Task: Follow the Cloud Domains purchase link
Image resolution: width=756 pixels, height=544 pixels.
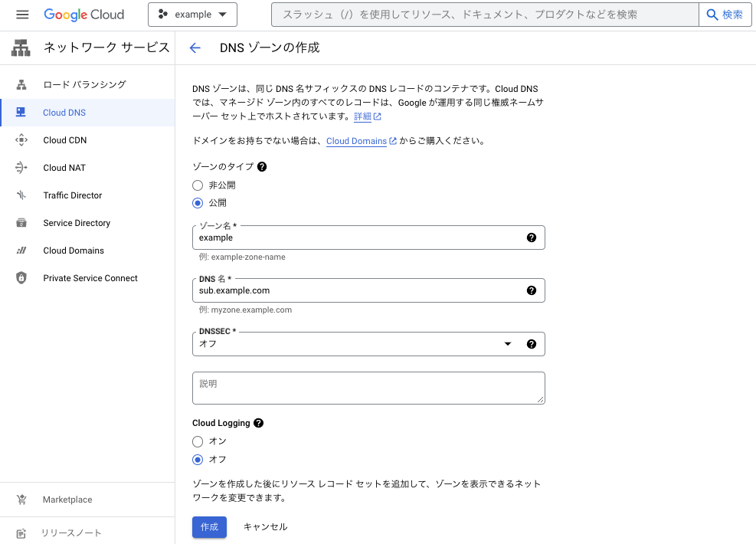Action: click(356, 141)
